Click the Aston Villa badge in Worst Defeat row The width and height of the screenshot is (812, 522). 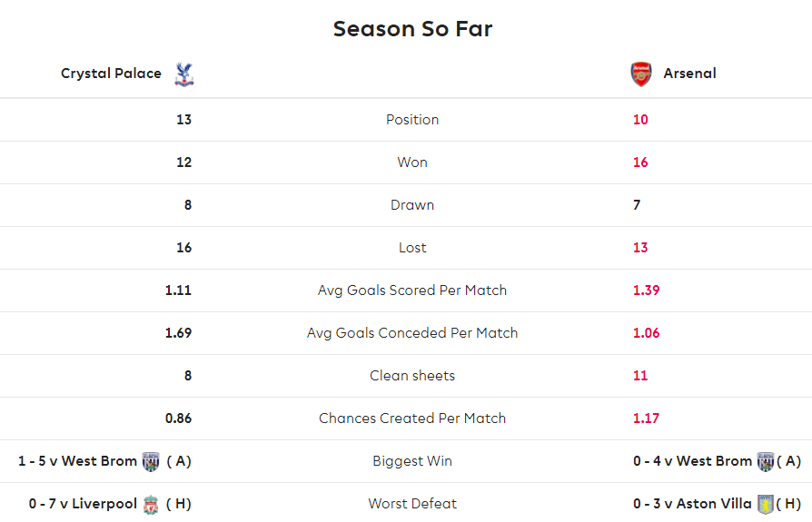[766, 505]
